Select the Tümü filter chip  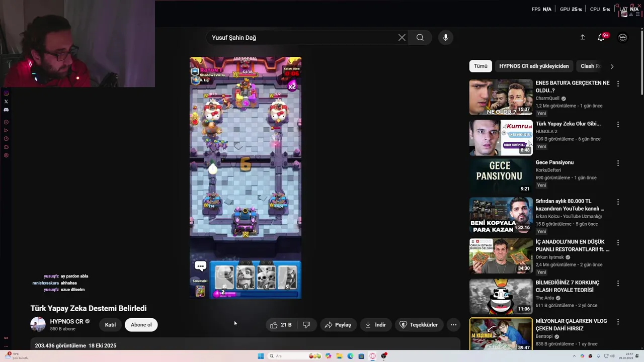[480, 66]
